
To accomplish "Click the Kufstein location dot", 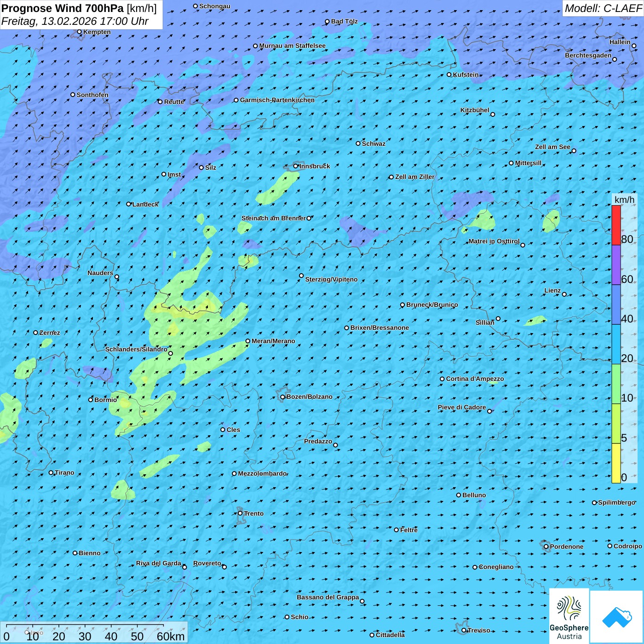I will click(x=449, y=75).
